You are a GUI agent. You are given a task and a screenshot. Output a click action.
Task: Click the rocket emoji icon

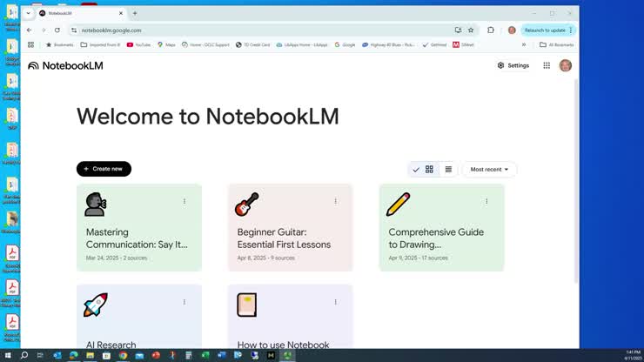pyautogui.click(x=95, y=305)
